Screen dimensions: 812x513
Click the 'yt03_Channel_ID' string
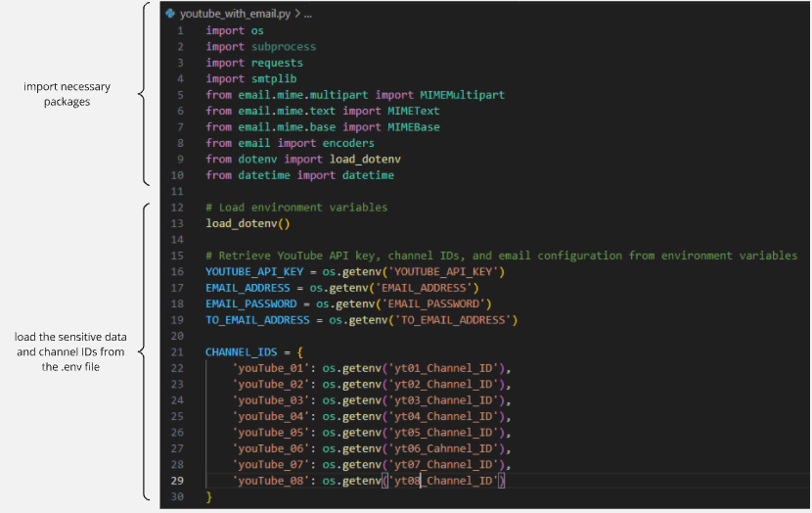click(x=443, y=400)
